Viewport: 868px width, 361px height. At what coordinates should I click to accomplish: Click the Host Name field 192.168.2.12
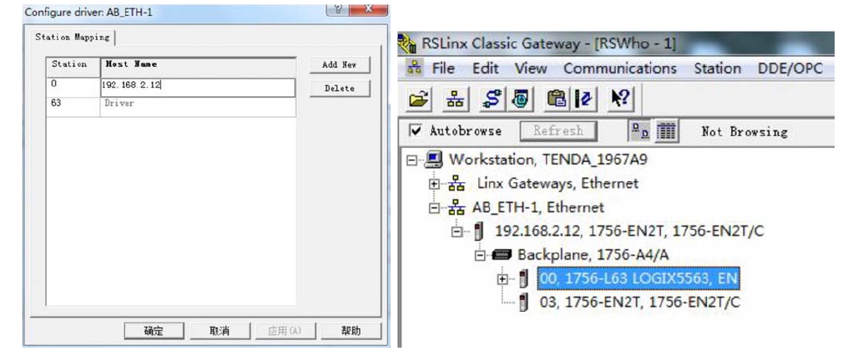tap(198, 86)
